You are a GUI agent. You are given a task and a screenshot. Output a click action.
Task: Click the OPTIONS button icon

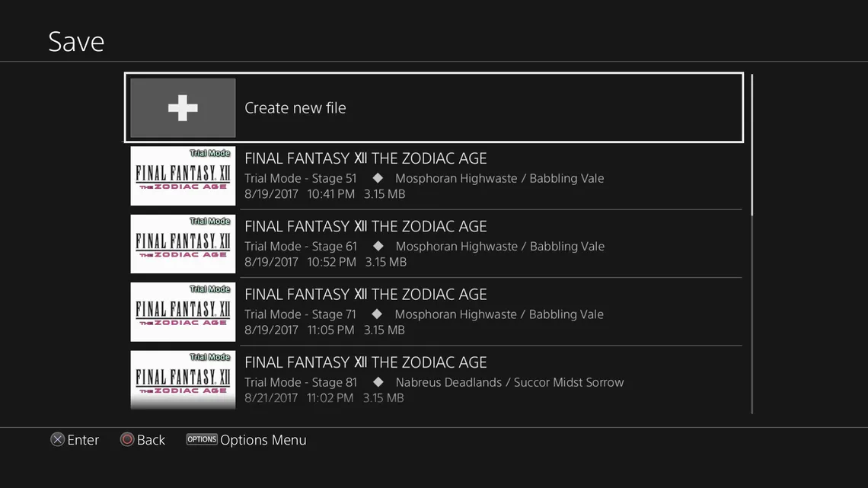coord(202,439)
